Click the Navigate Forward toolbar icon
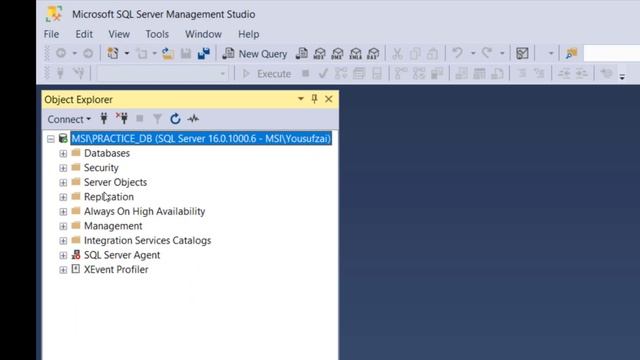This screenshot has width=640, height=360. 88,53
